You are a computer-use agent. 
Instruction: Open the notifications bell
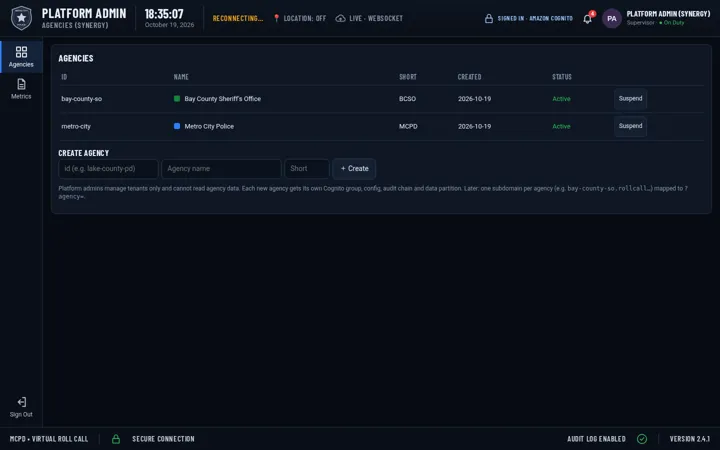point(587,19)
